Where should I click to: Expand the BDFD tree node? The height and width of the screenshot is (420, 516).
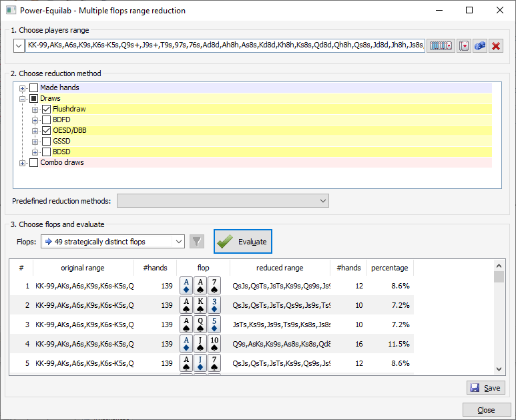pos(35,120)
